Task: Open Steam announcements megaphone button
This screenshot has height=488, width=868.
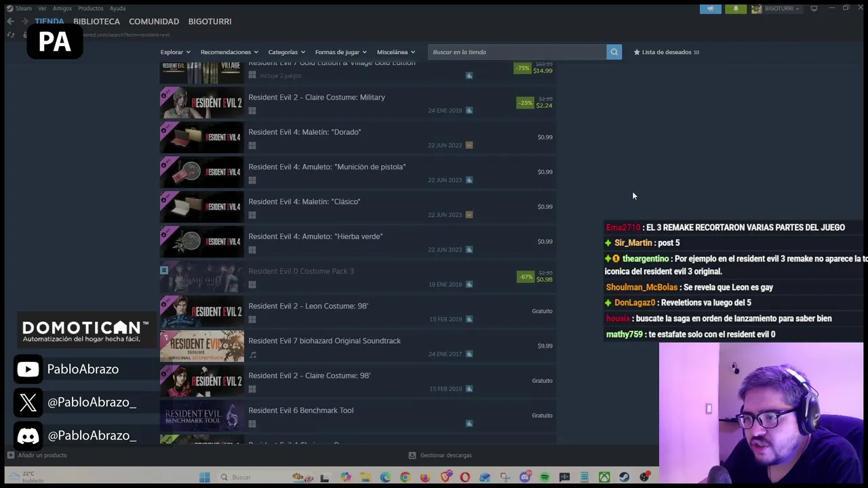Action: click(x=711, y=9)
